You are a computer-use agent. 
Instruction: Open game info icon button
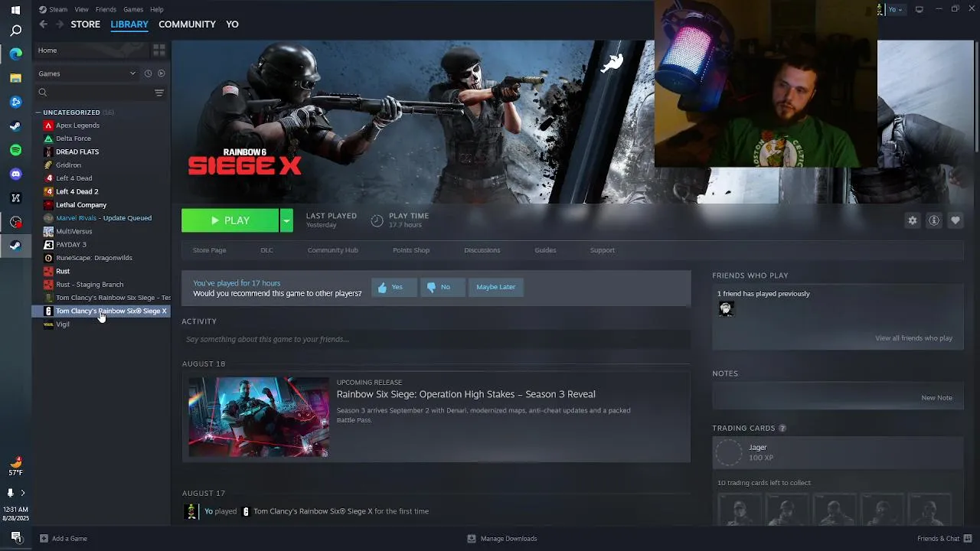coord(933,220)
